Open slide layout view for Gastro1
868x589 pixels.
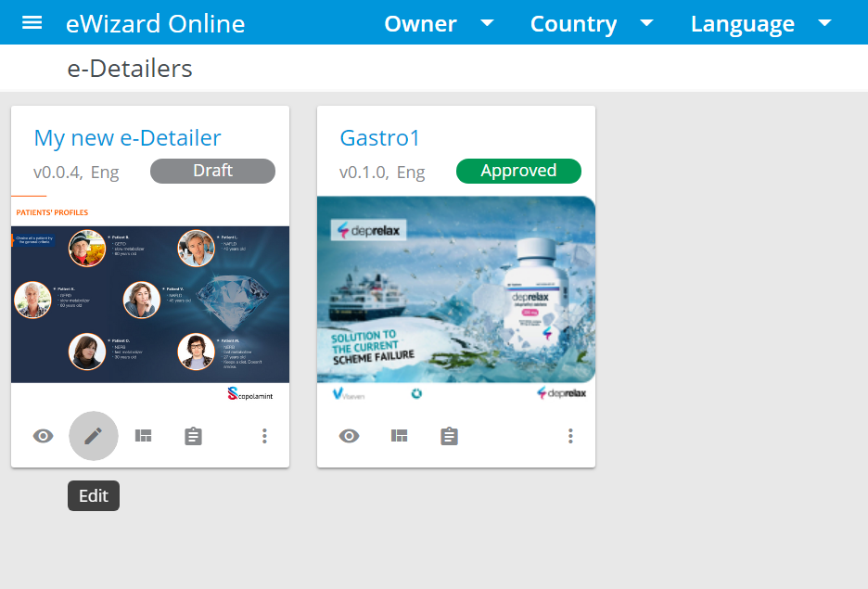coord(400,436)
